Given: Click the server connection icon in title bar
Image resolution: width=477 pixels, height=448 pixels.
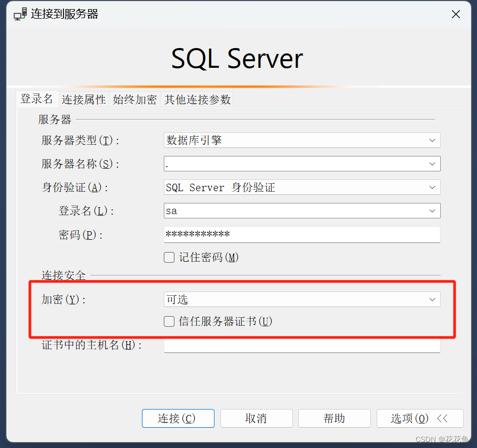Looking at the screenshot, I should click(x=20, y=14).
